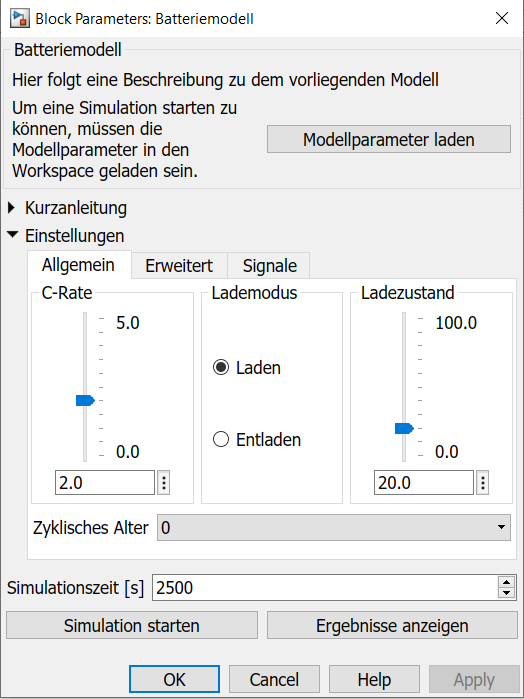Click the Simulationszeit field showing 2500

(325, 588)
